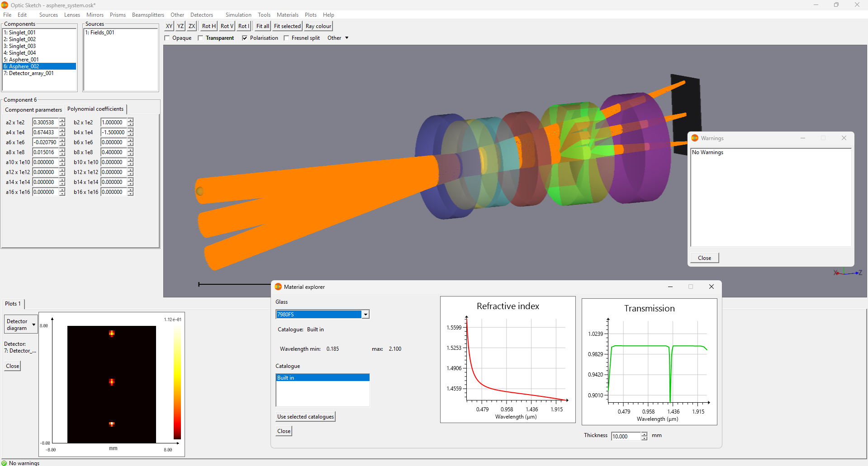This screenshot has width=868, height=466.
Task: Click the Ray colour toolbar button
Action: coord(318,26)
